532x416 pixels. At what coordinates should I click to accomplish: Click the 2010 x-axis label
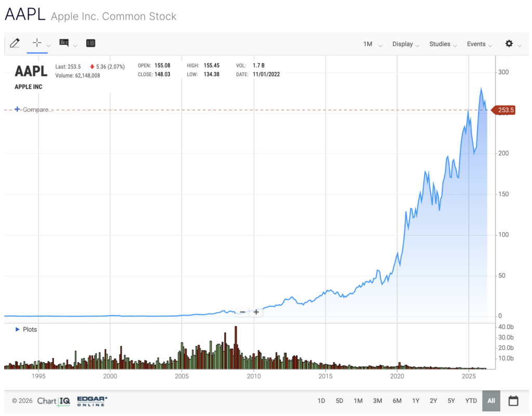(254, 376)
